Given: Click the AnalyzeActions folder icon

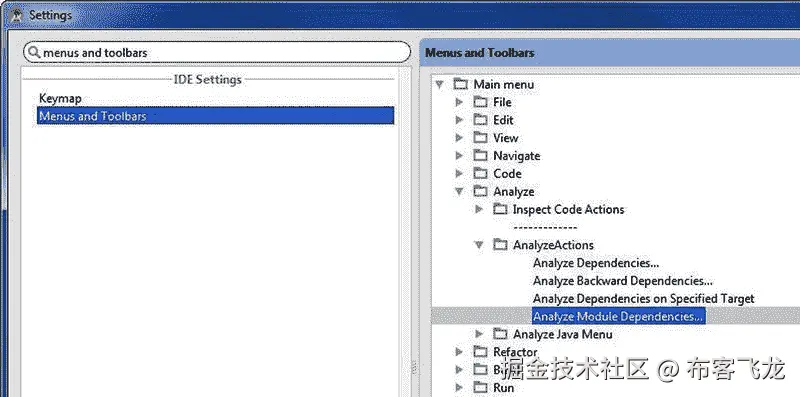Looking at the screenshot, I should tap(500, 245).
